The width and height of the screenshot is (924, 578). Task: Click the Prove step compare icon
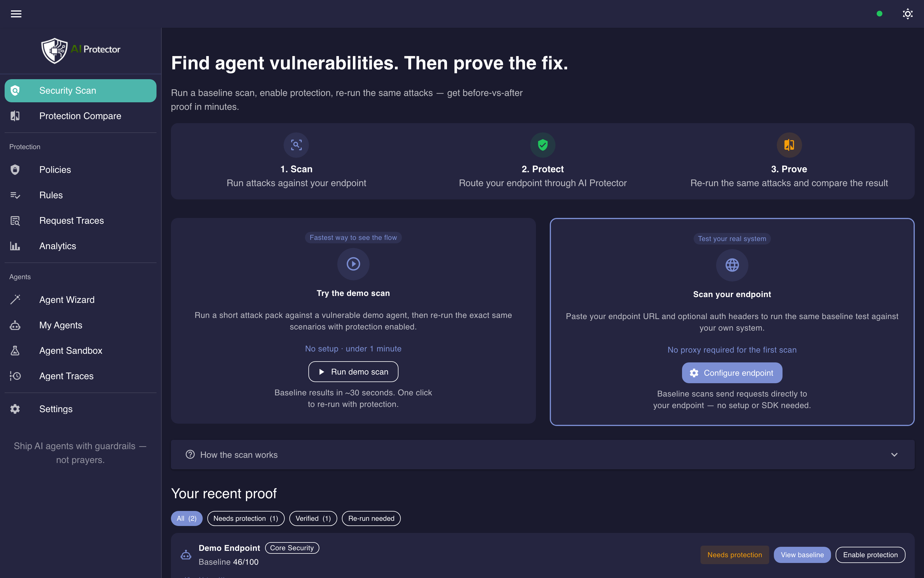(789, 145)
